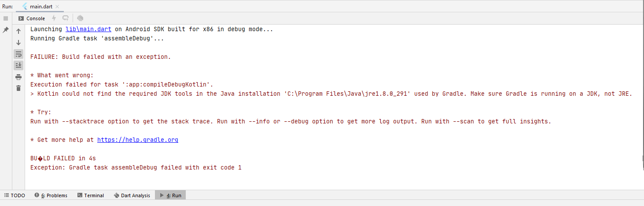Open the Dart Analysis tool window
The width and height of the screenshot is (644, 206).
coord(132,195)
